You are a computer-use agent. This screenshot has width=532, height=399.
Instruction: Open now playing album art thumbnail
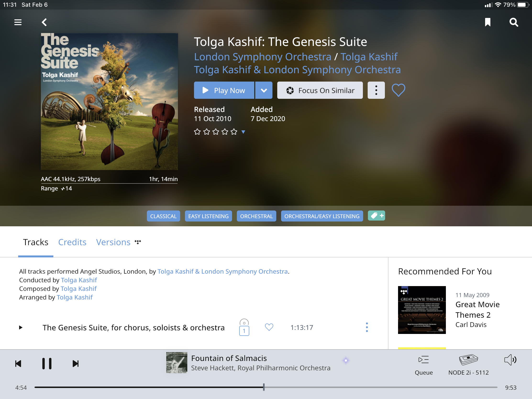(x=177, y=363)
